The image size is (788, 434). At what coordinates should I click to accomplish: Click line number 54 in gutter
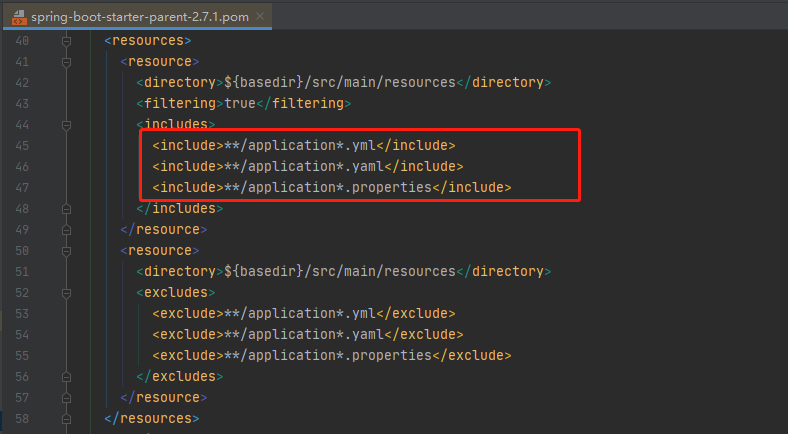tap(22, 335)
